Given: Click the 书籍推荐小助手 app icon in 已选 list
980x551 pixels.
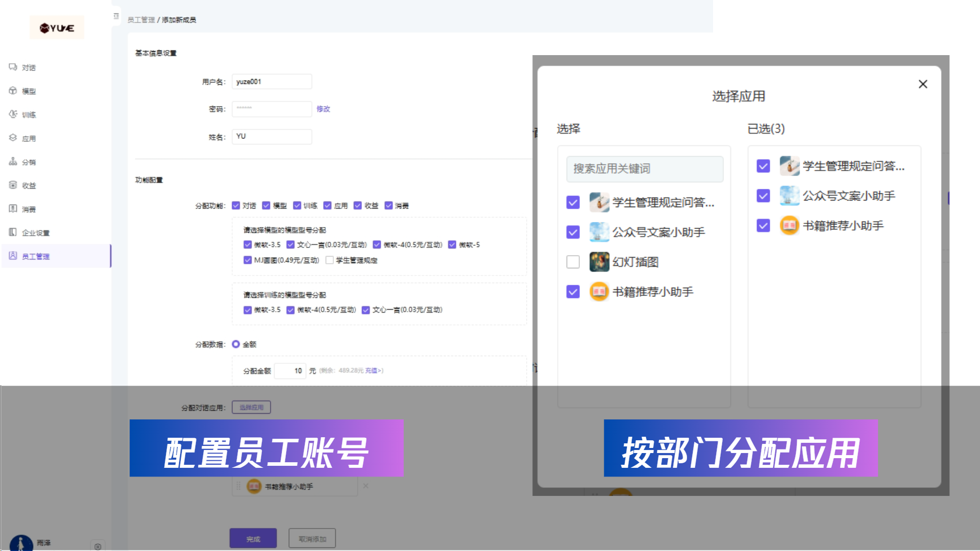Looking at the screenshot, I should pos(790,226).
